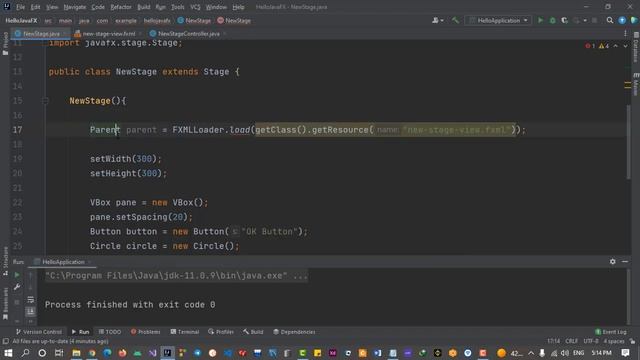Image resolution: width=640 pixels, height=360 pixels.
Task: Open the Tools menu
Action: (x=178, y=7)
